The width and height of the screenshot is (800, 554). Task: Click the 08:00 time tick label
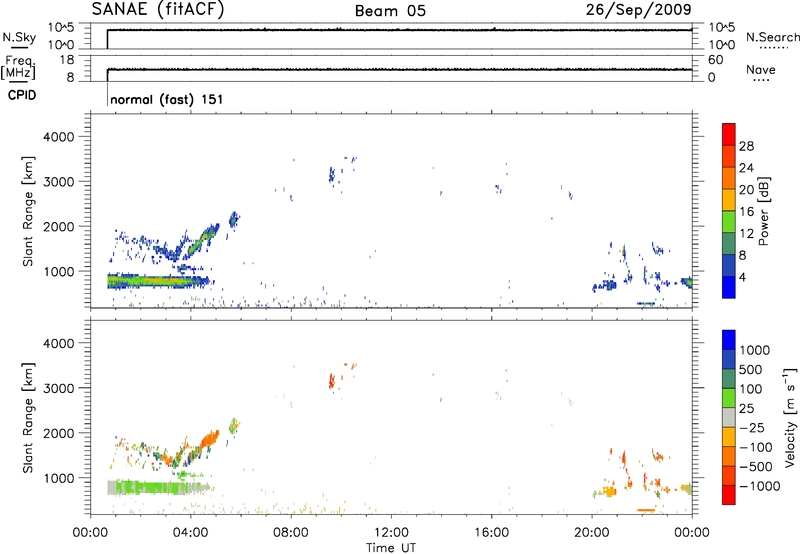tap(290, 533)
